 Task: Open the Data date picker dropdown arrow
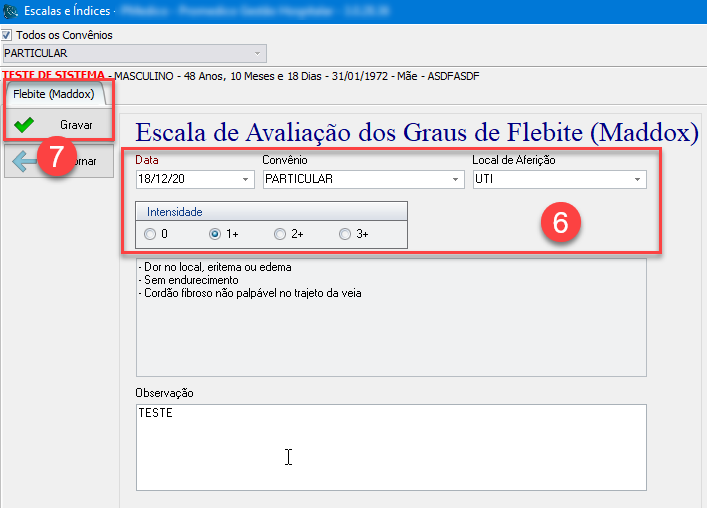pyautogui.click(x=246, y=180)
